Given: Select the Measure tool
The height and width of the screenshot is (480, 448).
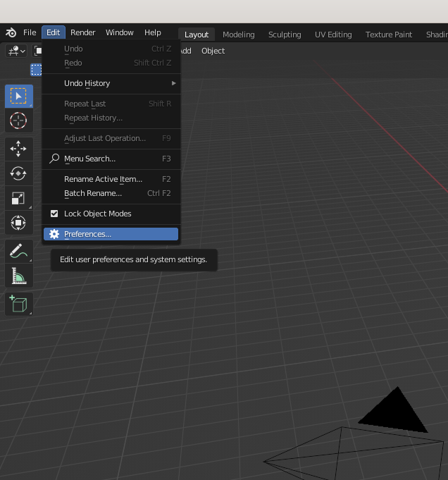Looking at the screenshot, I should point(18,276).
